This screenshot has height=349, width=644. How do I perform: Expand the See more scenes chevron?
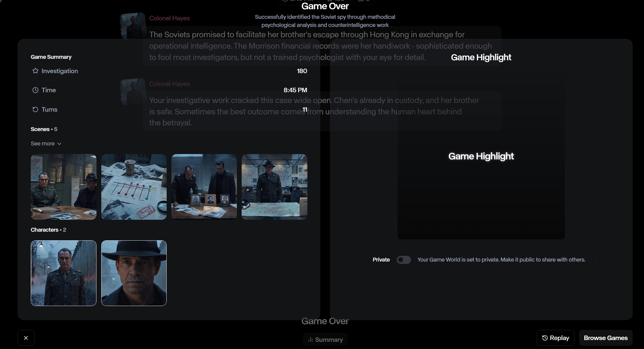click(59, 144)
